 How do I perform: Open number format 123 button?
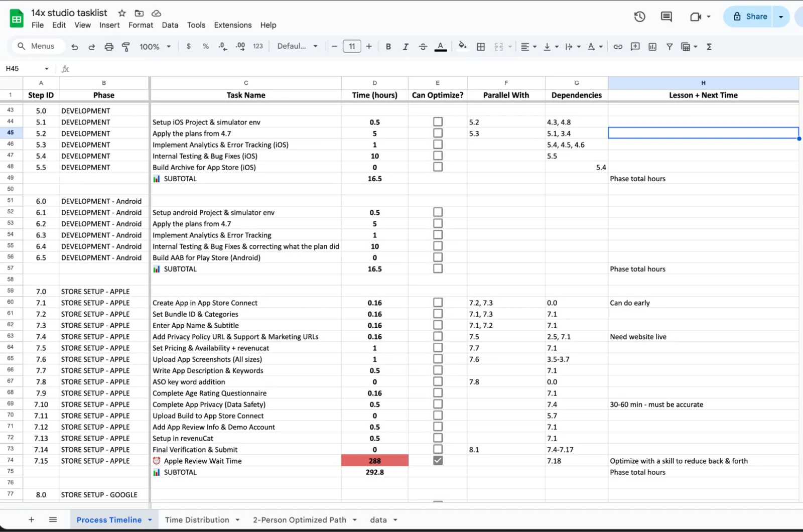(258, 46)
